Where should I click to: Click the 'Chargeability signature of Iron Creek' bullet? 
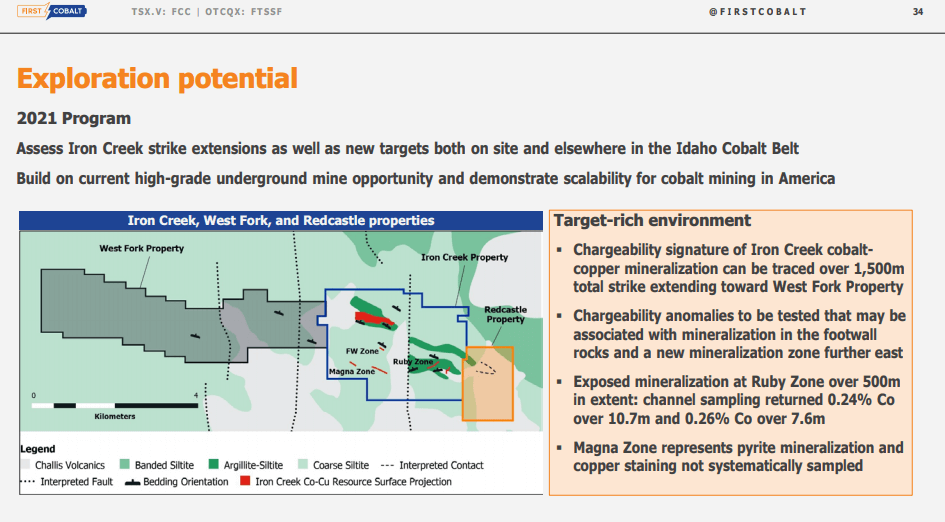(x=738, y=268)
